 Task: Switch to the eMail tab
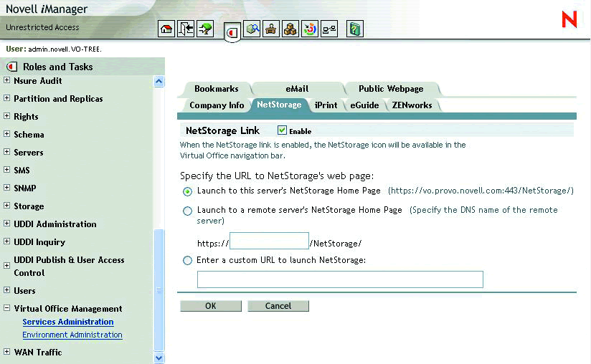[297, 89]
